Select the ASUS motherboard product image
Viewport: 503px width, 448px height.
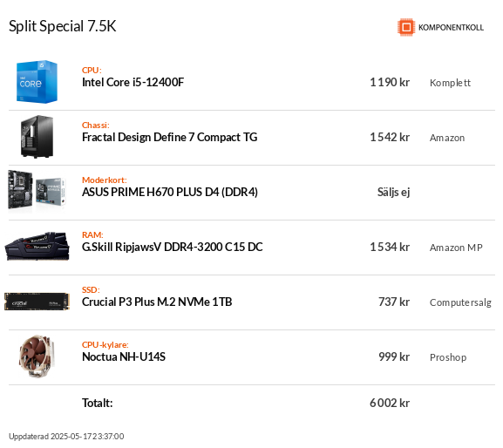coord(37,191)
